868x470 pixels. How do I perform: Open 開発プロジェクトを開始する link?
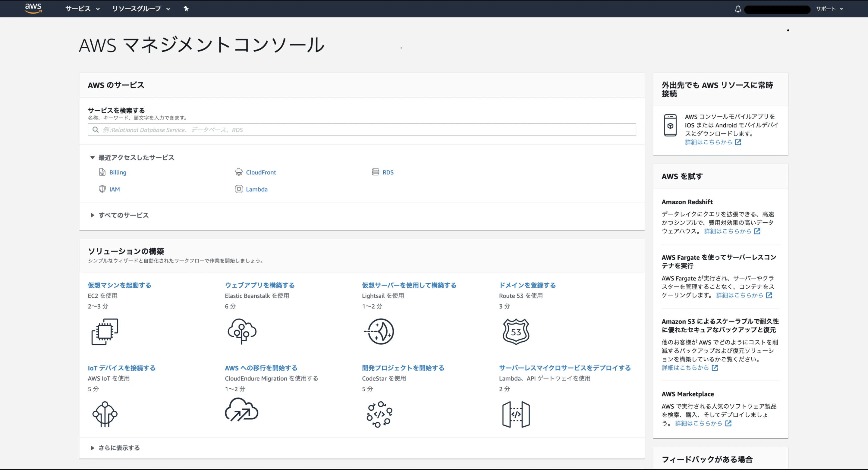click(x=403, y=368)
